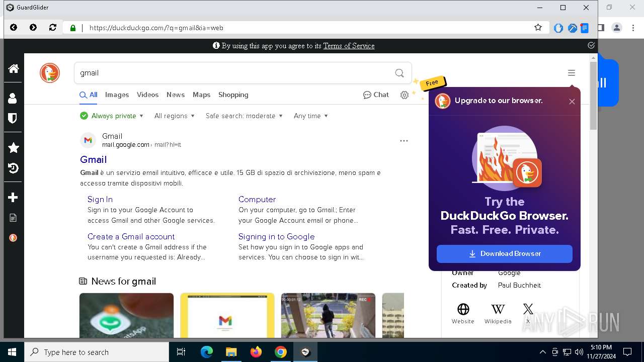Open history icon in sidebar
Viewport: 644px width, 362px height.
tap(14, 168)
